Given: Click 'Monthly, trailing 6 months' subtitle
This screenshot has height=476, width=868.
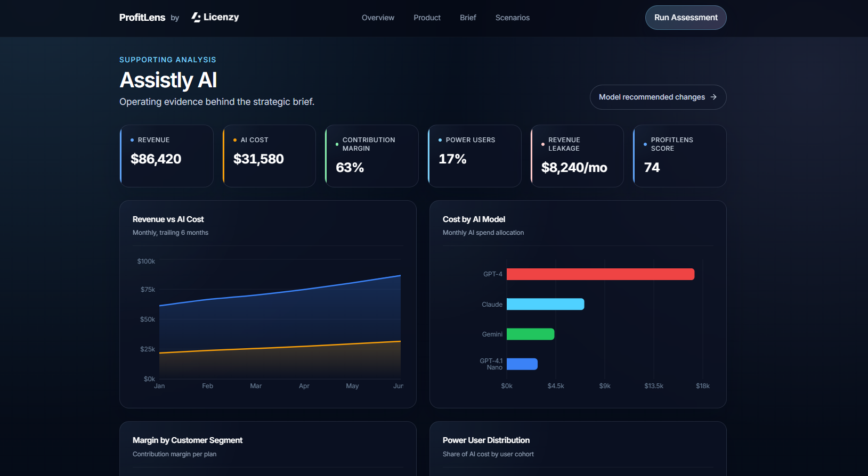Looking at the screenshot, I should [x=171, y=233].
